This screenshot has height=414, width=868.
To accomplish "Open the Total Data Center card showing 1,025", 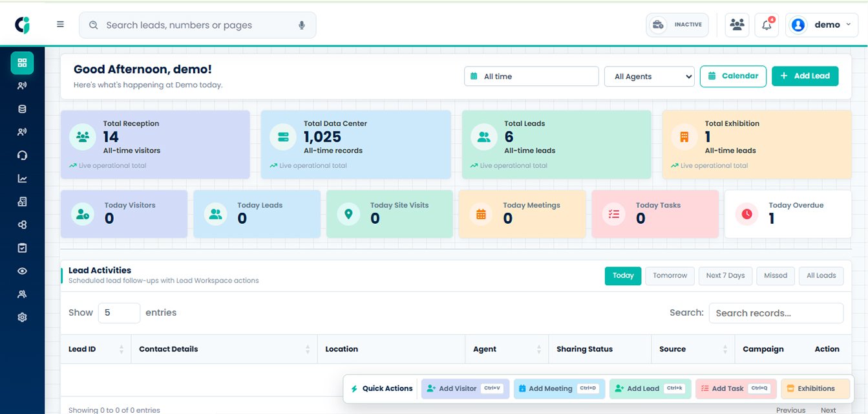I will point(356,144).
